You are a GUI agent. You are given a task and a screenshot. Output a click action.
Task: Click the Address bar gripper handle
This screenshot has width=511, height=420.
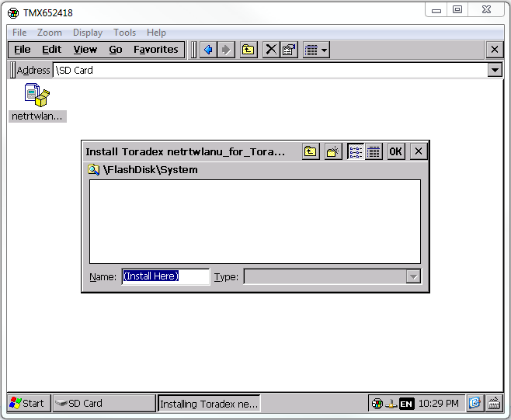[x=12, y=70]
